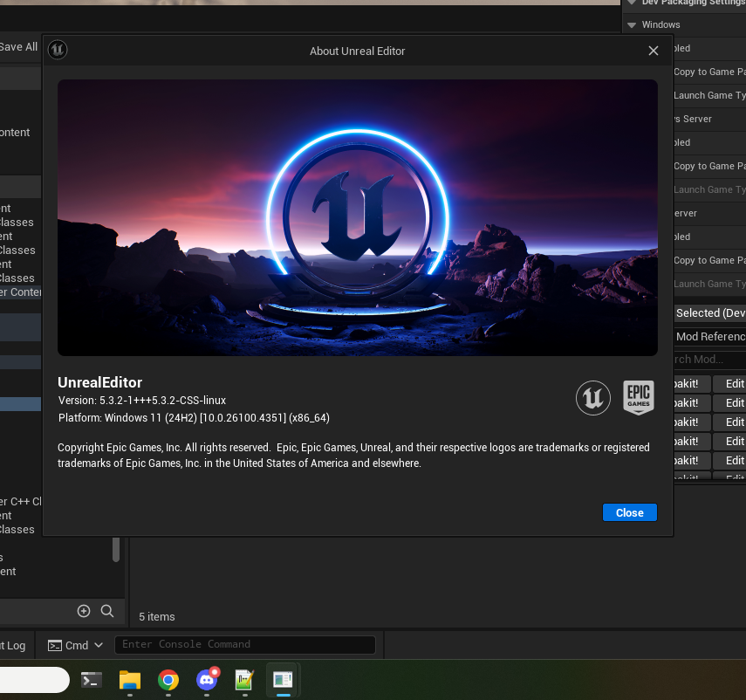Click the magnifying glass search icon
Image resolution: width=746 pixels, height=700 pixels.
pyautogui.click(x=107, y=611)
